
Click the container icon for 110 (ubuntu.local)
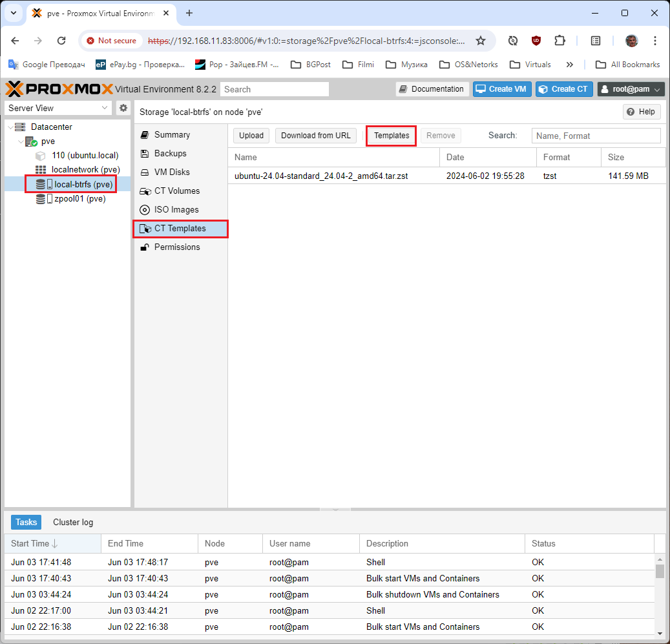41,156
